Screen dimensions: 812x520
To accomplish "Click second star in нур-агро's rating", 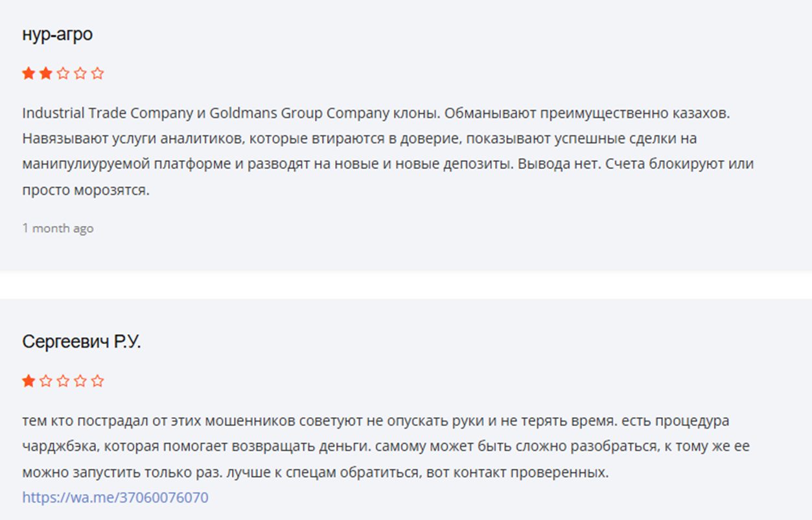I will (x=45, y=74).
